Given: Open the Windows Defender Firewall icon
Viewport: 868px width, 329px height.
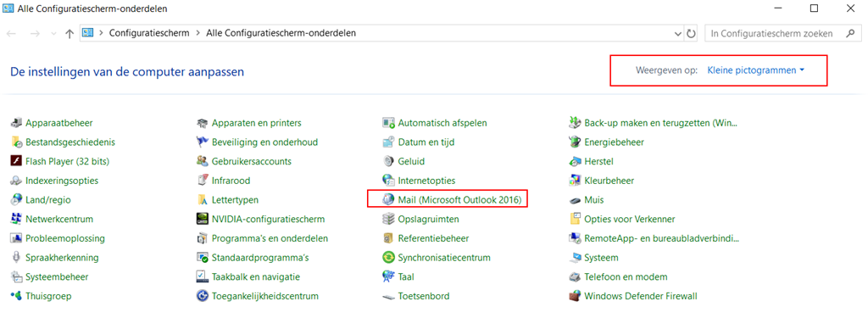Looking at the screenshot, I should (575, 296).
